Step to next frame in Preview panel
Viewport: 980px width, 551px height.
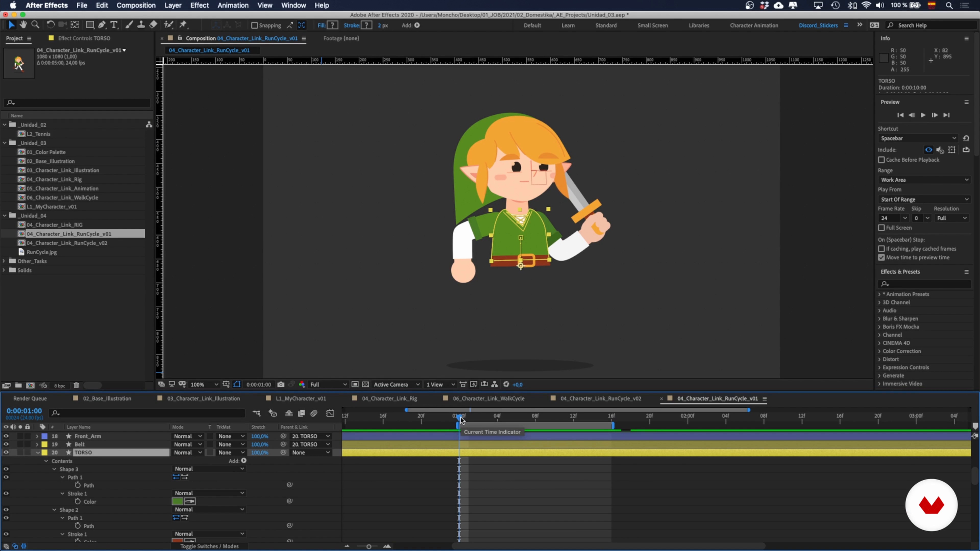[x=935, y=115]
